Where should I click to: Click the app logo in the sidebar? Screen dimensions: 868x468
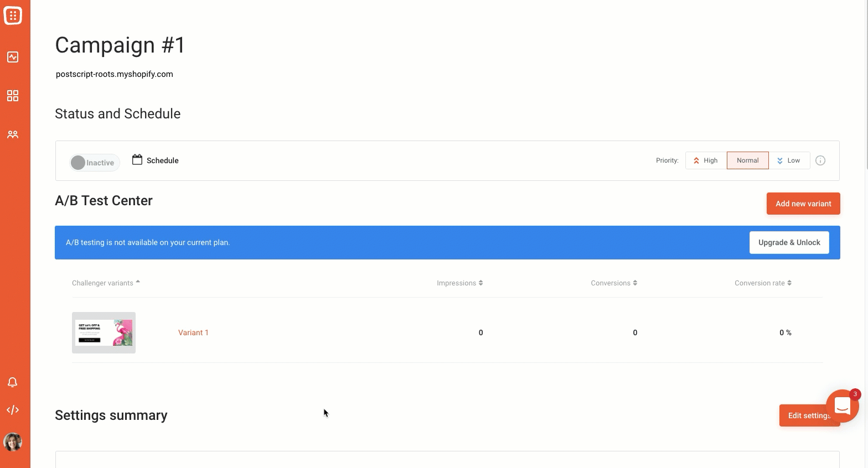click(x=13, y=15)
